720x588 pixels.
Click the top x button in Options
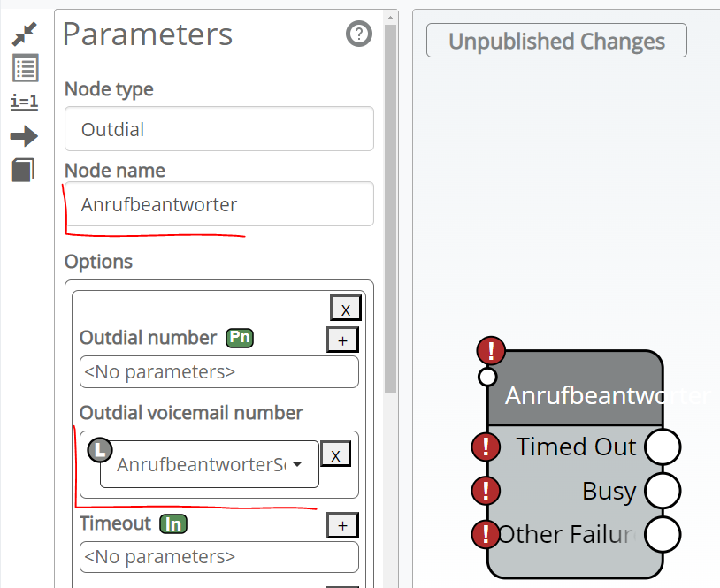[345, 309]
